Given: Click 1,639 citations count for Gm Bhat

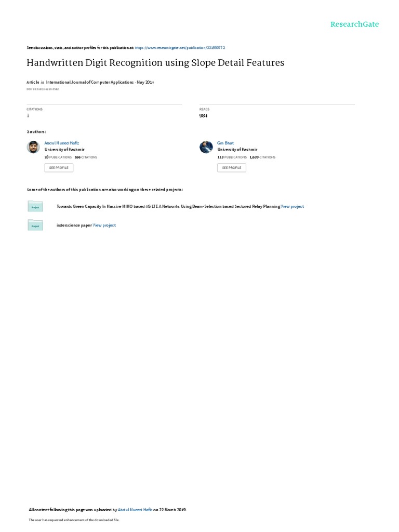Looking at the screenshot, I should tap(262, 157).
